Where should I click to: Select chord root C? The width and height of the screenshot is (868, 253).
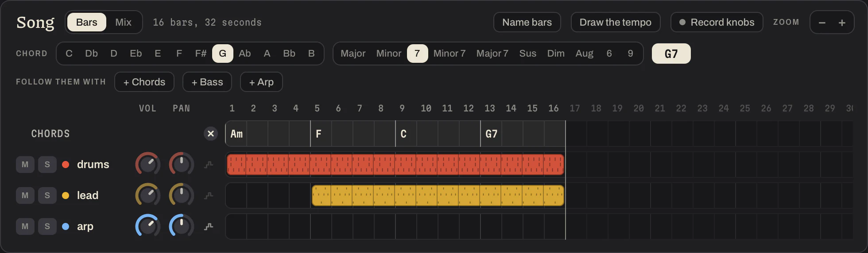pyautogui.click(x=69, y=54)
